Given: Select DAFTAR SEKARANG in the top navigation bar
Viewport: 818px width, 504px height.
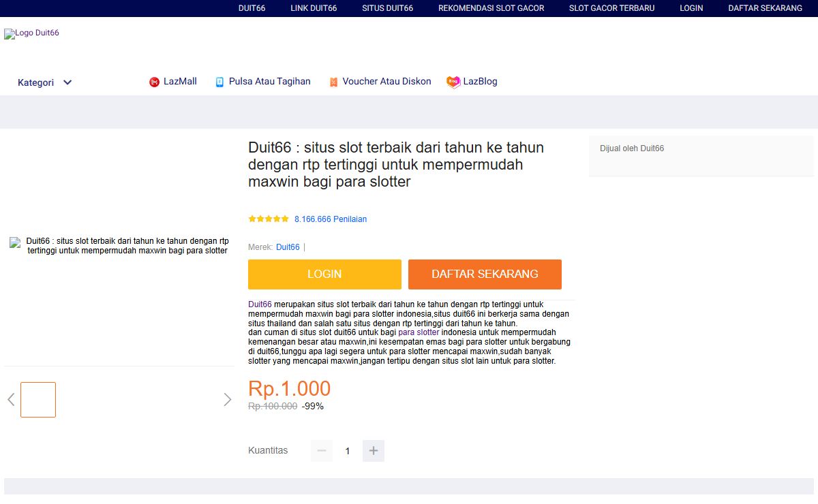Looking at the screenshot, I should [x=765, y=8].
